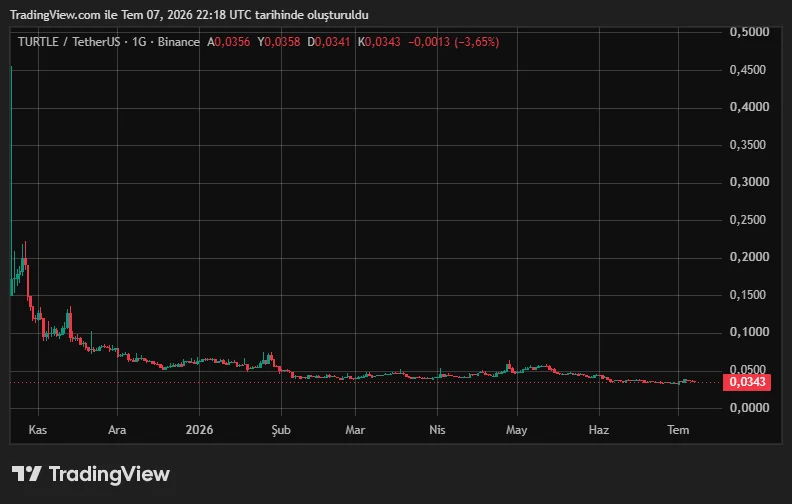Click the Nis month label on time axis

(437, 430)
